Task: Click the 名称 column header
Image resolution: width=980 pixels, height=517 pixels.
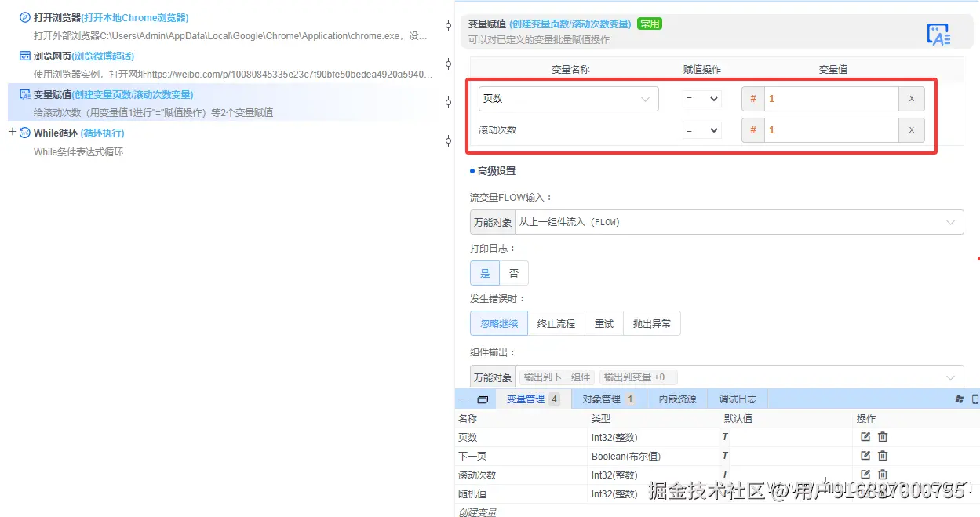Action: pos(468,419)
